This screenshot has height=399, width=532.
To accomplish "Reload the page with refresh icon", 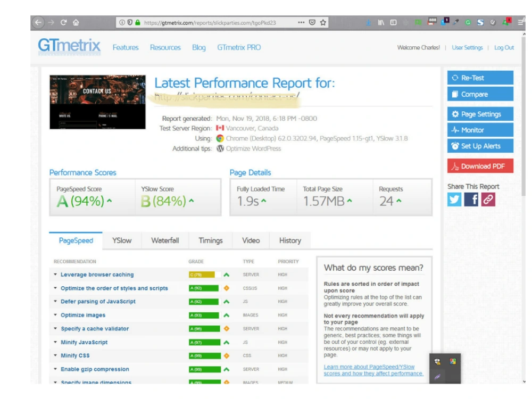I will (63, 23).
